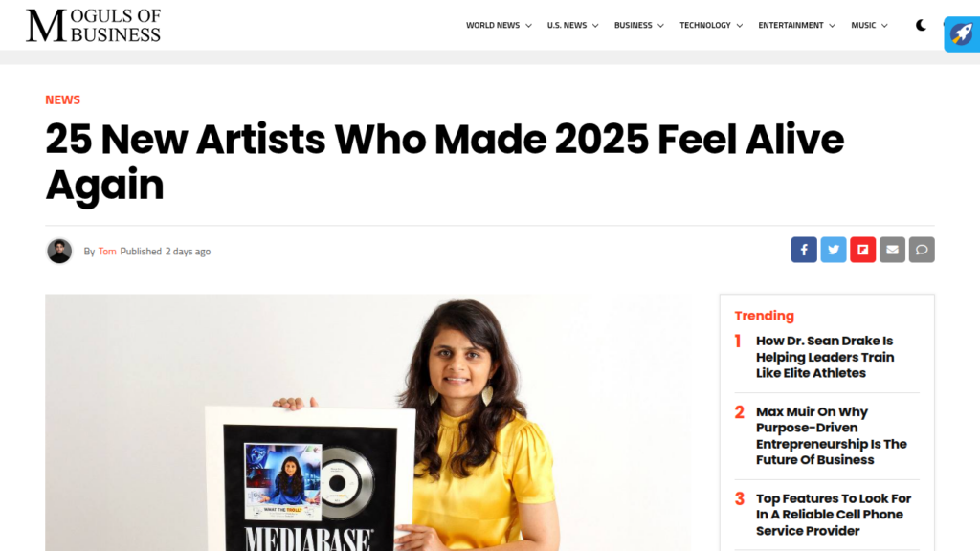Image resolution: width=980 pixels, height=551 pixels.
Task: Open the Entertainment menu item
Action: (796, 25)
